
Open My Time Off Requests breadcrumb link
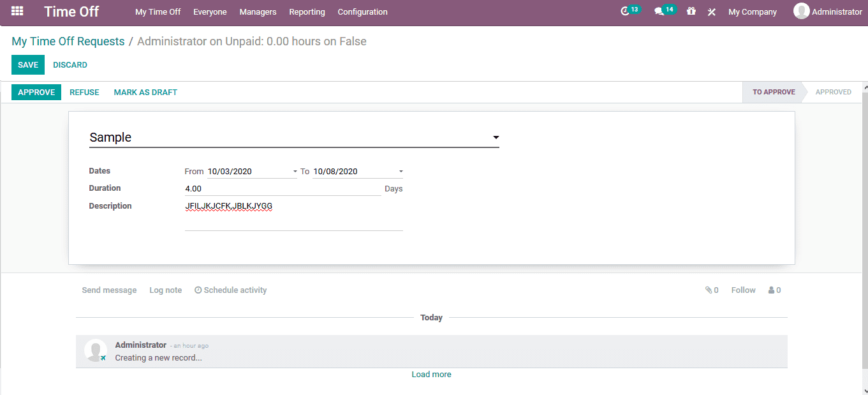pos(68,41)
